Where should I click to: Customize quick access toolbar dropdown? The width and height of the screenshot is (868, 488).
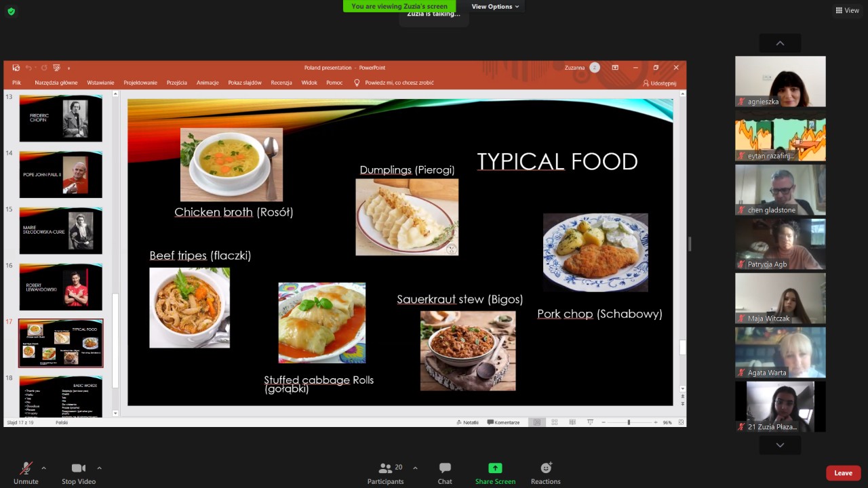click(68, 68)
